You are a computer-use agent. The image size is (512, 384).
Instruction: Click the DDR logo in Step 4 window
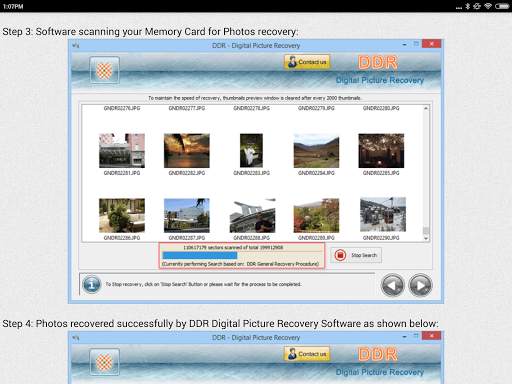378,354
